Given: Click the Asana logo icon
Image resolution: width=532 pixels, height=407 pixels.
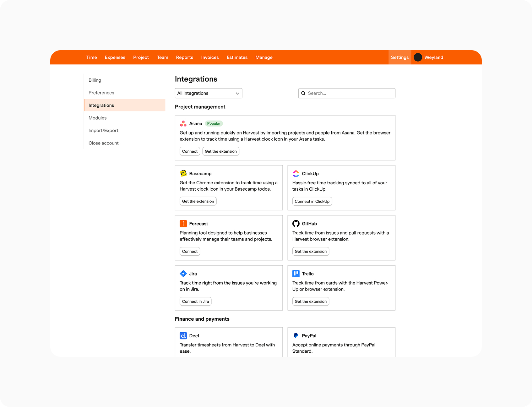Looking at the screenshot, I should 183,124.
